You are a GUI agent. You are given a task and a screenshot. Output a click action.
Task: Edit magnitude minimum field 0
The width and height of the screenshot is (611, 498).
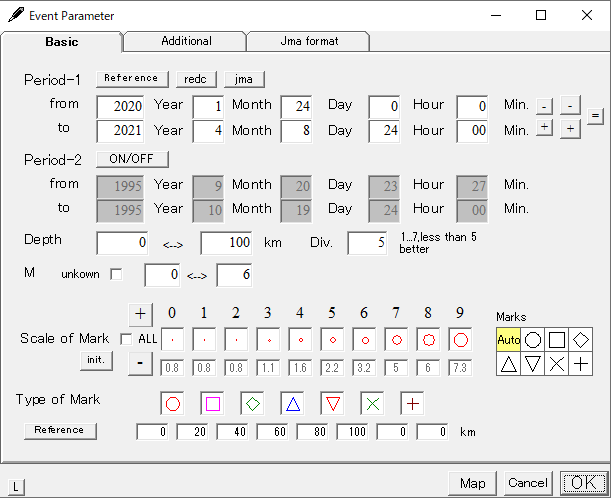(x=162, y=275)
